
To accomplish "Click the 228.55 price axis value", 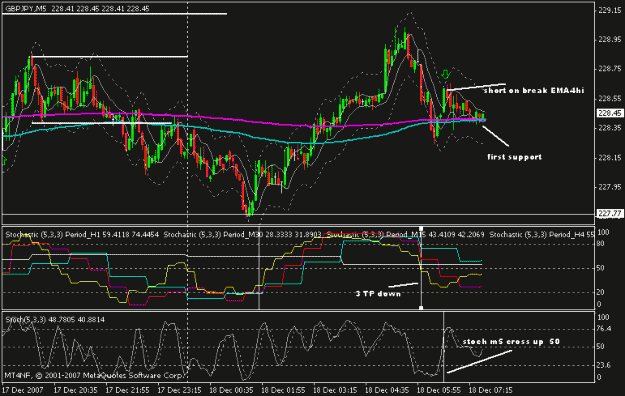I will pyautogui.click(x=609, y=99).
